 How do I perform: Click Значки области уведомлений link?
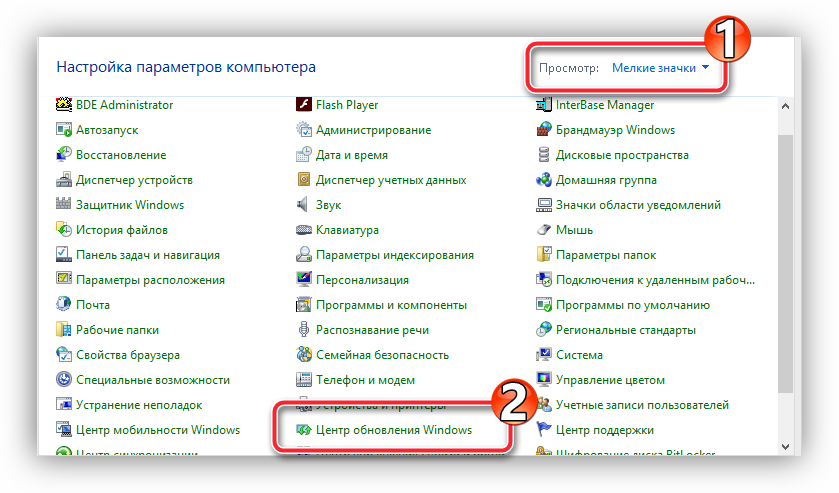638,205
